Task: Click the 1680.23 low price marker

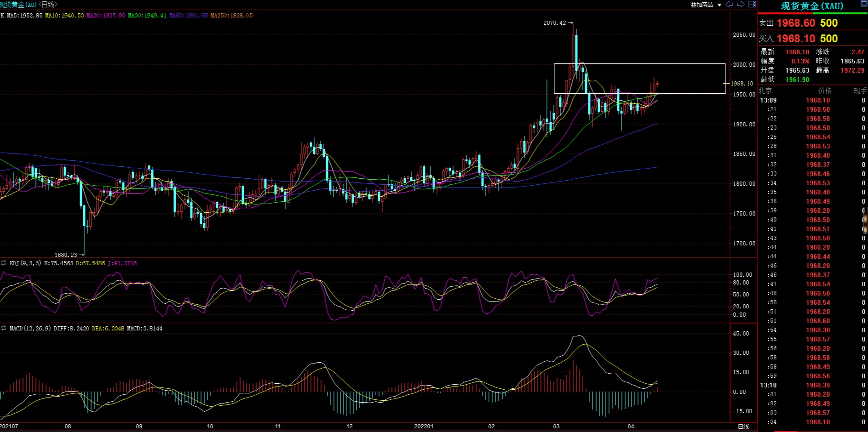Action: pos(66,255)
